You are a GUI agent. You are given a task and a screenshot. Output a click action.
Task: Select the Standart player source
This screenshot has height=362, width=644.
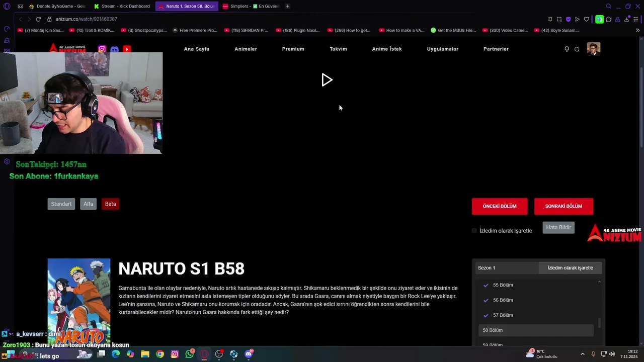[61, 204]
